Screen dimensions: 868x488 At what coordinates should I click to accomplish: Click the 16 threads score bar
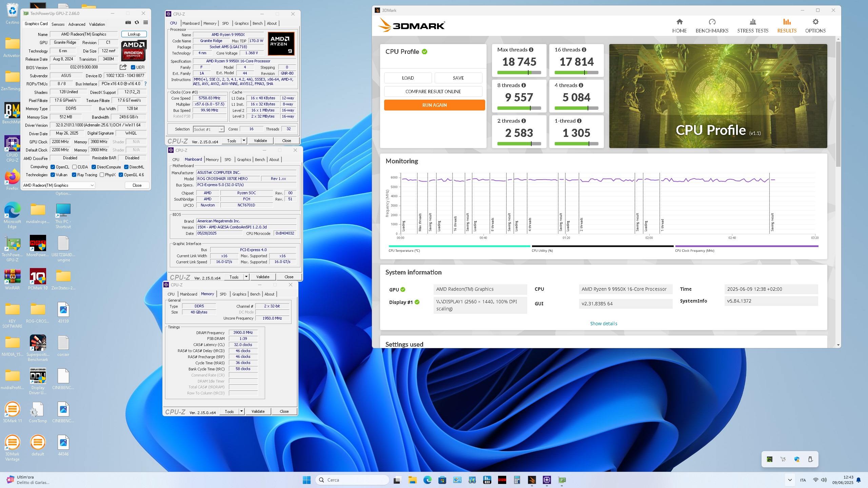(576, 73)
